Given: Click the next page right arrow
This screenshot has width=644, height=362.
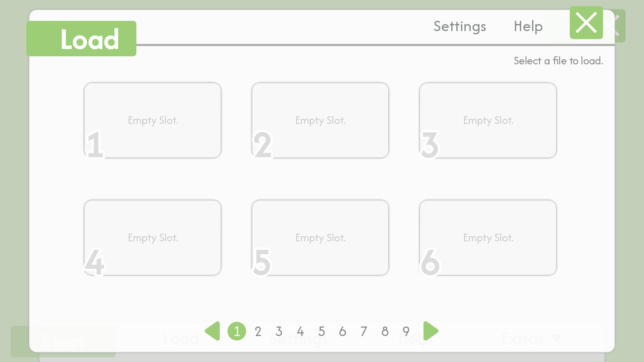Looking at the screenshot, I should click(x=430, y=331).
